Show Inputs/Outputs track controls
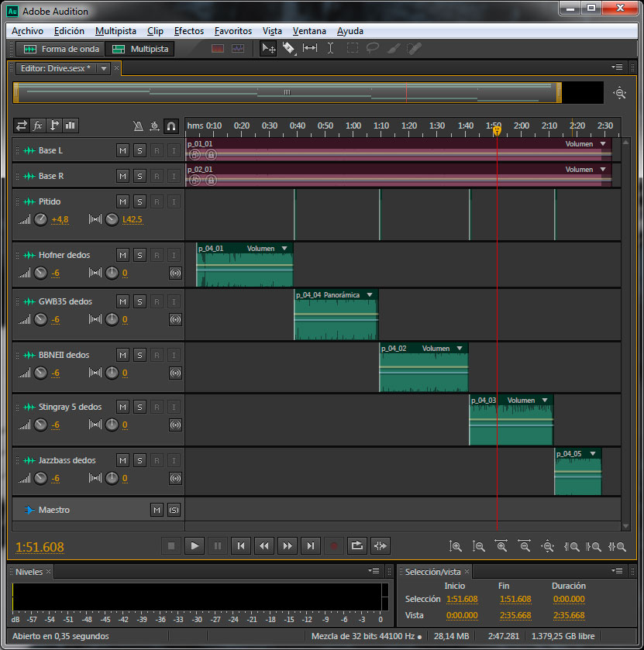The height and width of the screenshot is (650, 644). (22, 126)
